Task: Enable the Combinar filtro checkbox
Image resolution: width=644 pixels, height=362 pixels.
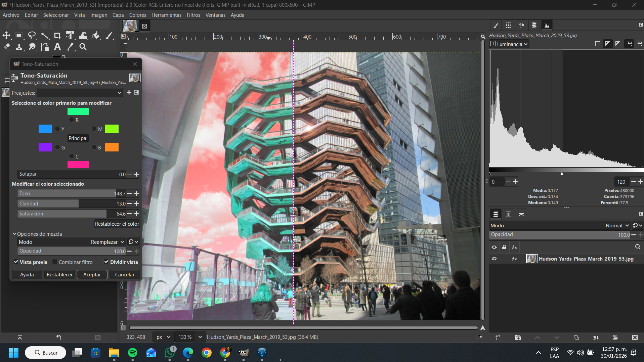Action: click(55, 262)
